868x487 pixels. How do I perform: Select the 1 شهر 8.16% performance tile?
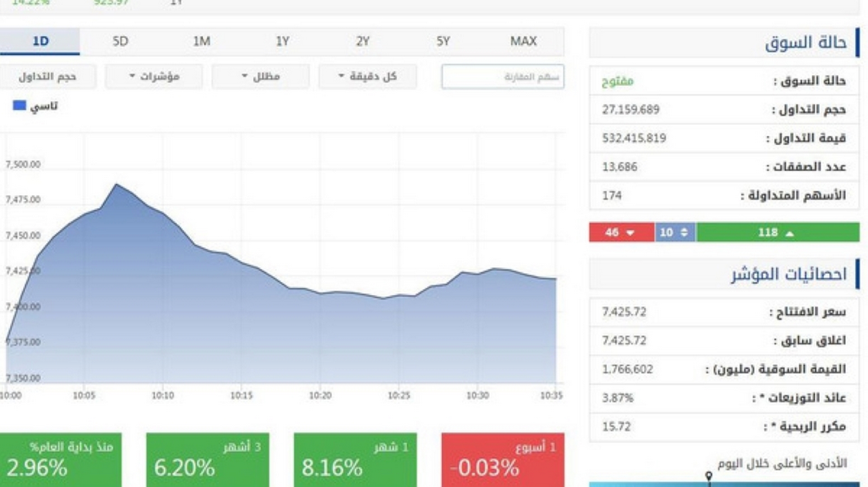click(x=355, y=460)
